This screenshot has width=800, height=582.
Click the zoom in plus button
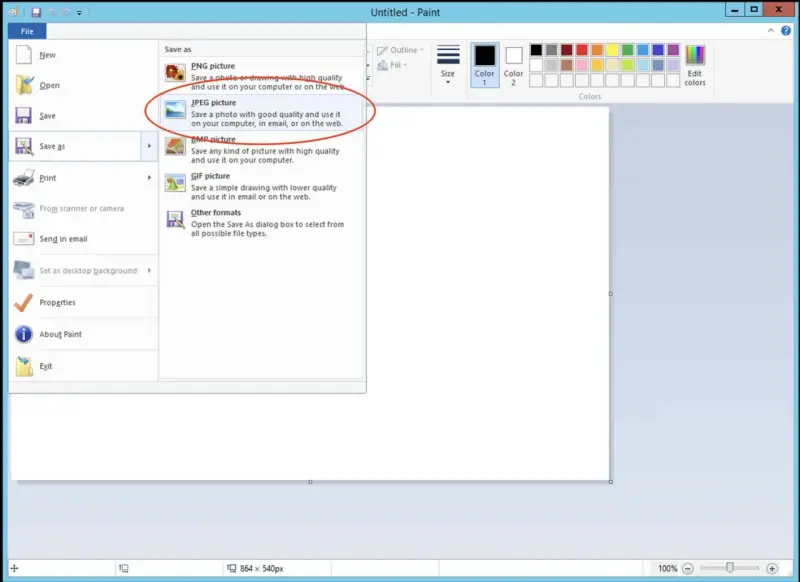pyautogui.click(x=772, y=568)
